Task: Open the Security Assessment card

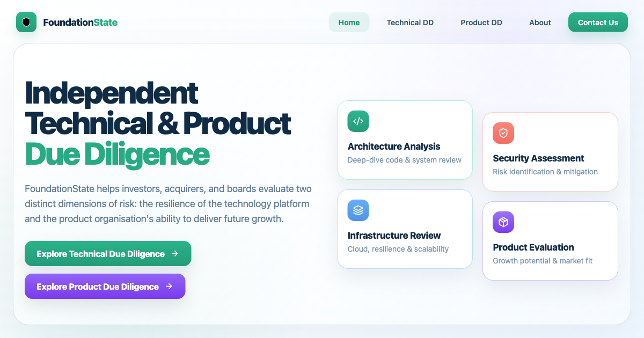Action: pyautogui.click(x=550, y=152)
